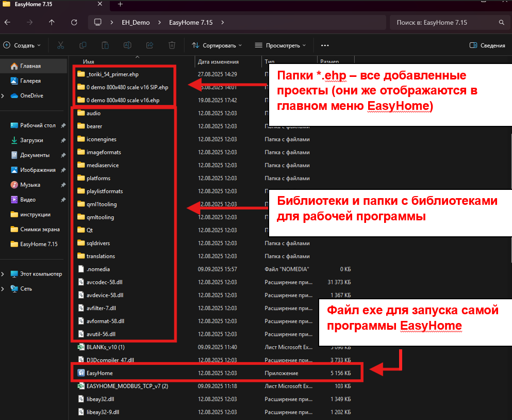Open the Просмотреть view options dropdown
512x420 pixels.
click(x=280, y=45)
